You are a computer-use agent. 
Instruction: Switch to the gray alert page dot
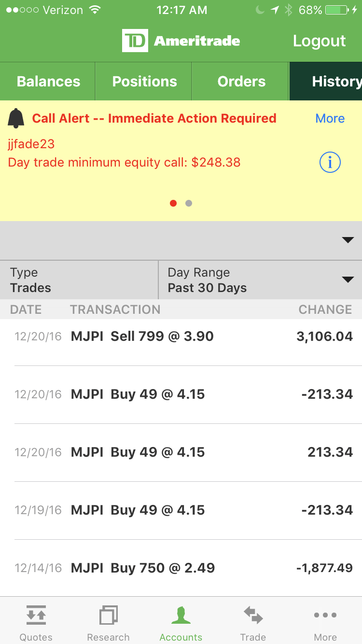189,203
